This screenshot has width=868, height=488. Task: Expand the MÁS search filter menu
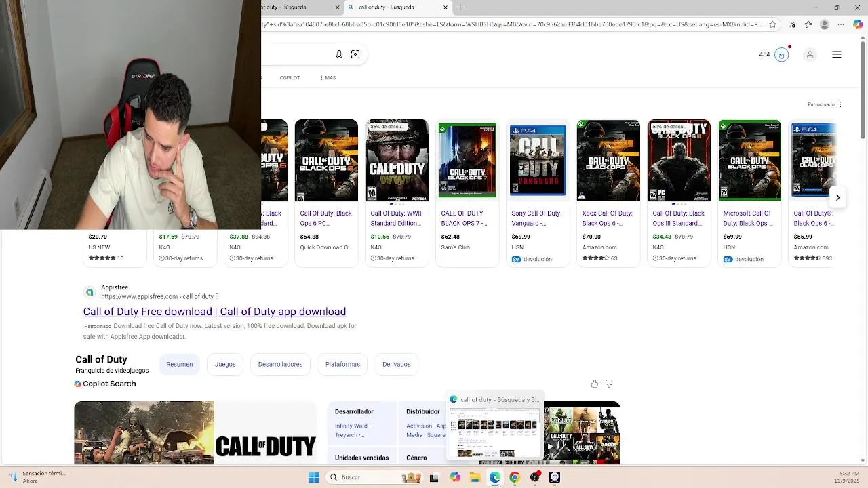(x=328, y=77)
